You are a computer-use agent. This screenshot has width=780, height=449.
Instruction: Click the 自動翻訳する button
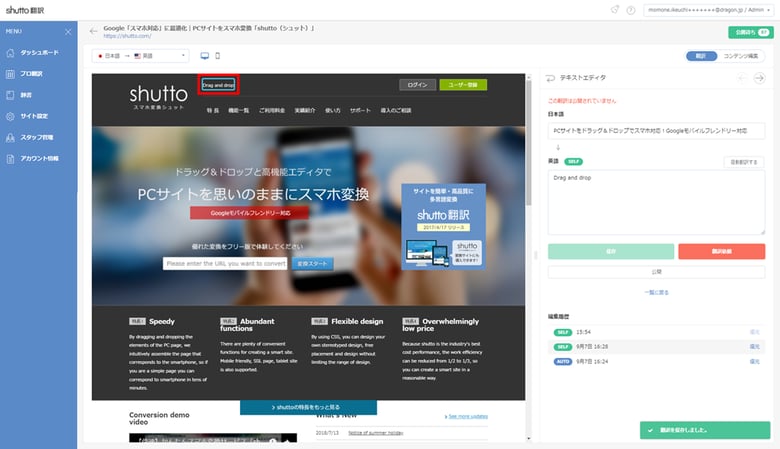click(744, 162)
